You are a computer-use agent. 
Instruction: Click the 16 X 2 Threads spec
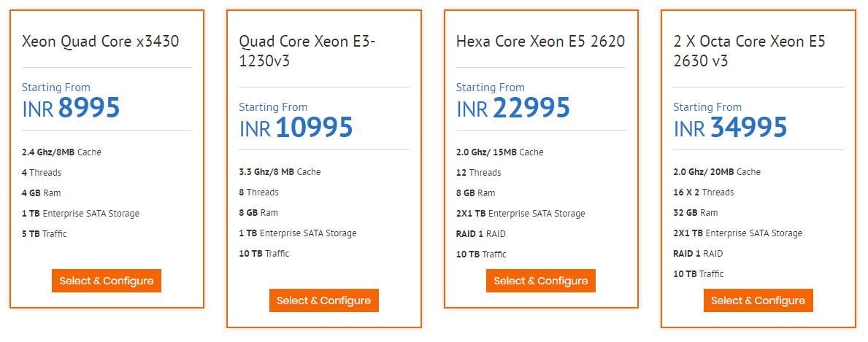pyautogui.click(x=704, y=193)
